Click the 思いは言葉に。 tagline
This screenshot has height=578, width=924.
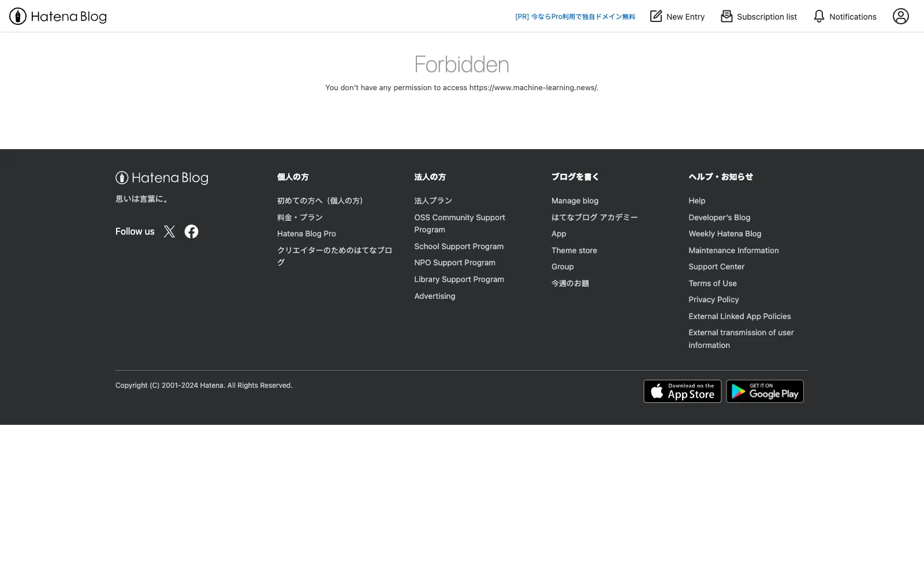[142, 199]
